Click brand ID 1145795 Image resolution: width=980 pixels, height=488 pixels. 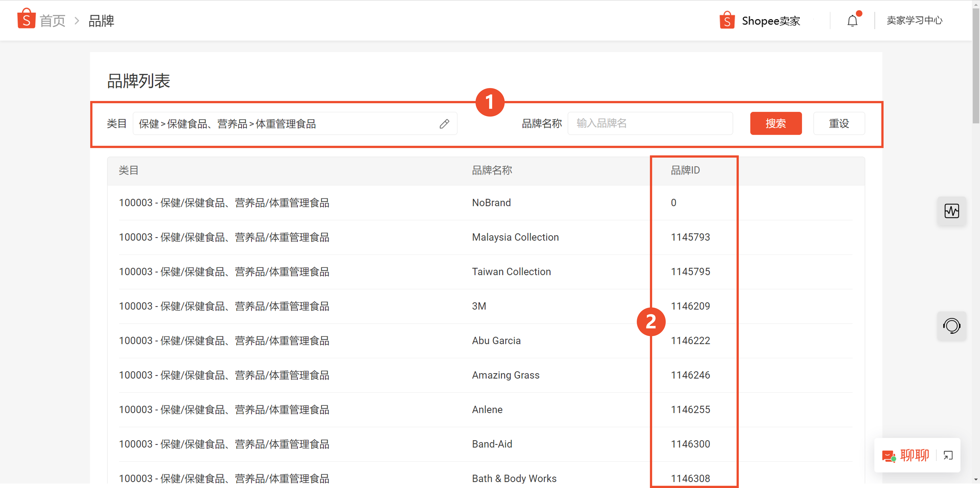[x=690, y=271]
